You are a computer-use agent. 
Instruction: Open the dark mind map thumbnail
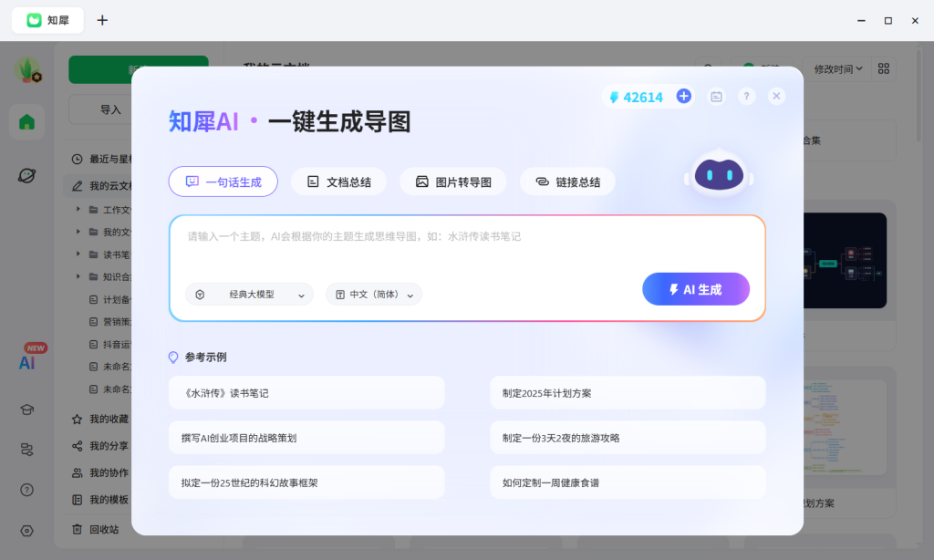point(845,260)
